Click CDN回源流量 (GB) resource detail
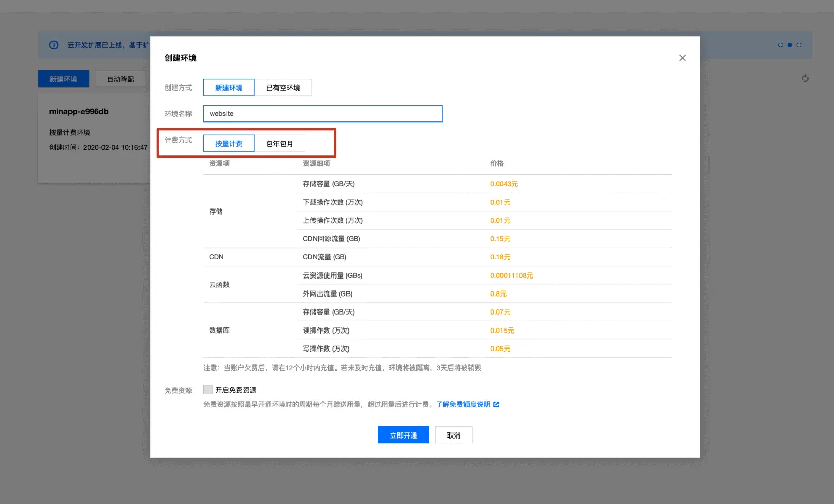Viewport: 834px width, 504px height. (x=332, y=239)
